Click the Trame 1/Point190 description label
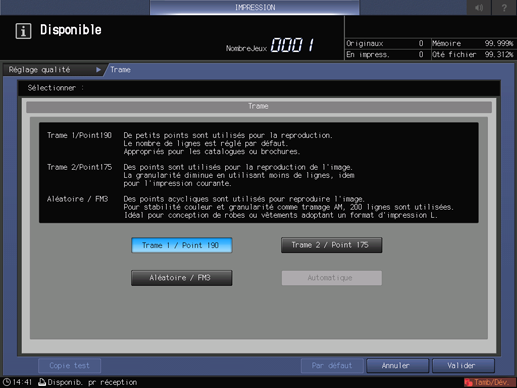Viewport: 517px width, 388px height. point(79,135)
